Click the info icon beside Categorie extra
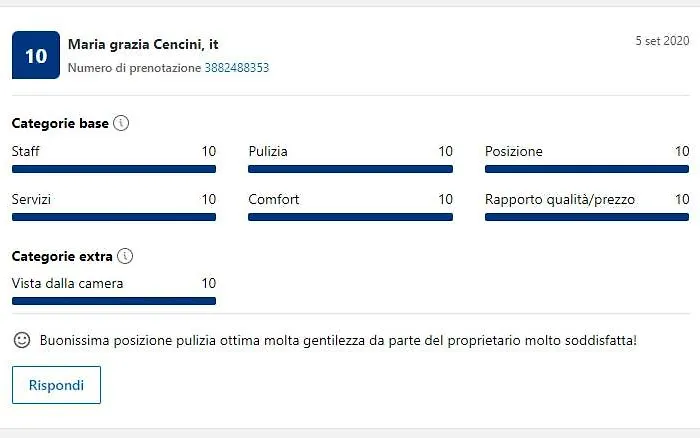The image size is (700, 438). (125, 256)
